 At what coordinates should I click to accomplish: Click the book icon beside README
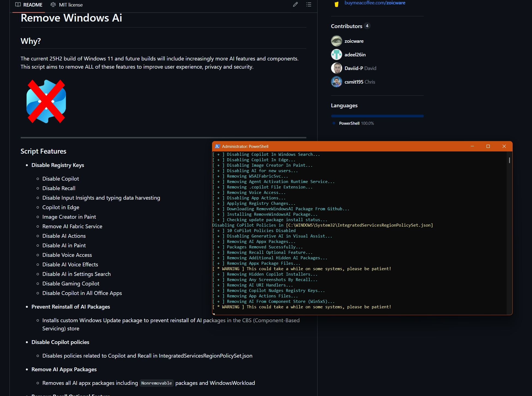point(18,5)
